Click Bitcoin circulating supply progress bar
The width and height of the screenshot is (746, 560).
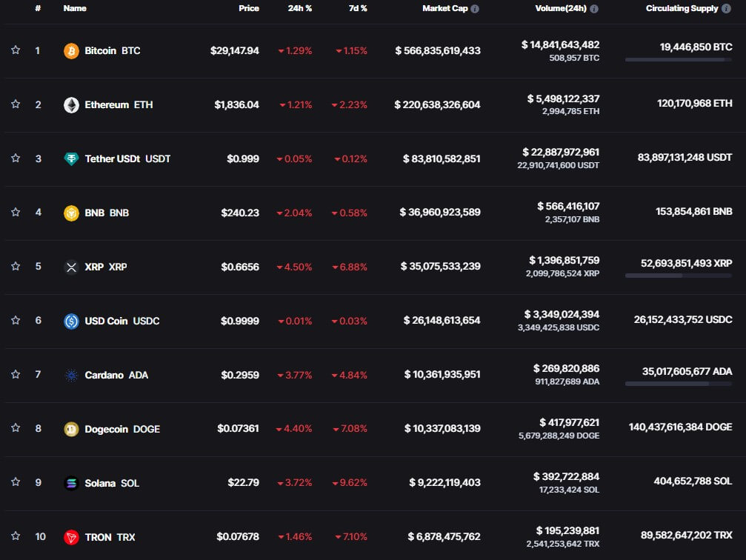coord(679,60)
